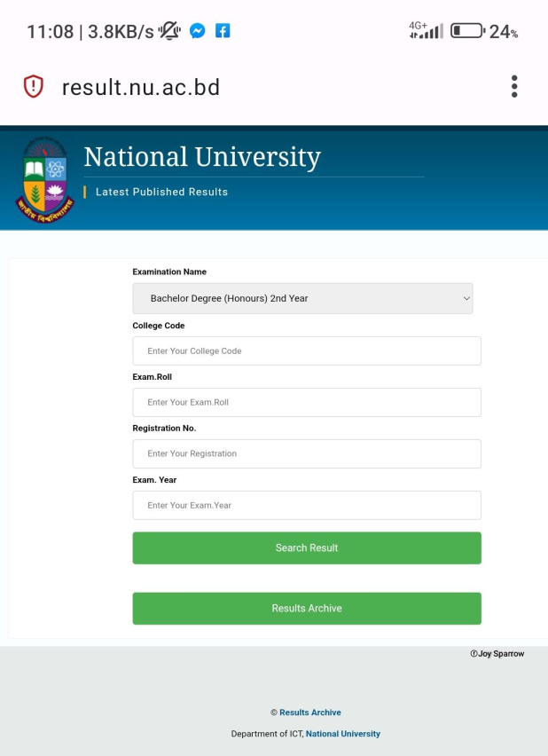Focus the College Code input field
Screen dimensions: 548x756
click(x=307, y=351)
